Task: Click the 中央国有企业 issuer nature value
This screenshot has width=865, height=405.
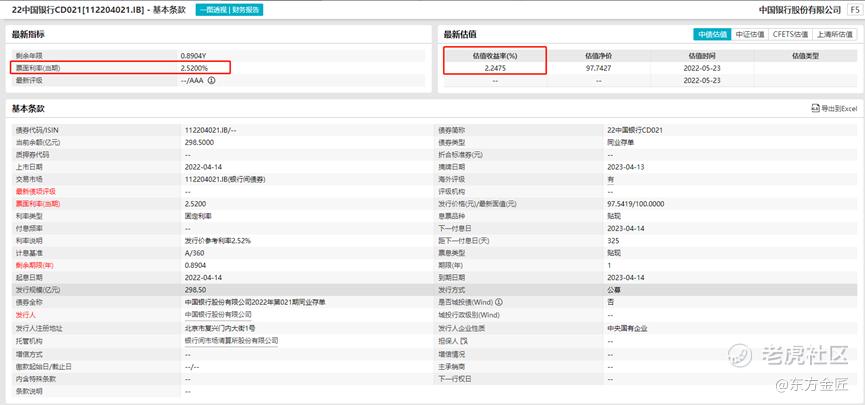Action: coord(627,328)
